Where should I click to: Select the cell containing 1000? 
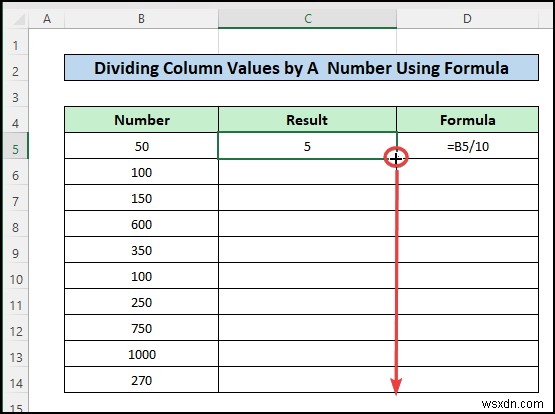point(142,354)
